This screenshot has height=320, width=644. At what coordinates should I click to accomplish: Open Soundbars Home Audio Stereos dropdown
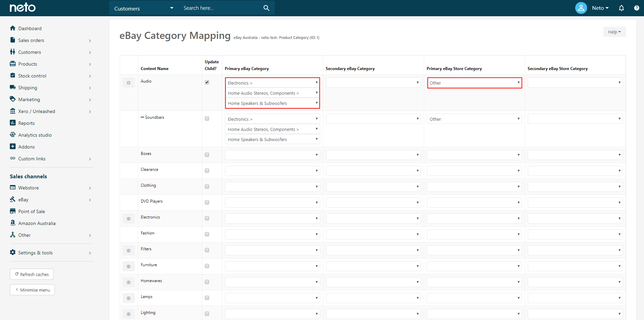tap(272, 129)
